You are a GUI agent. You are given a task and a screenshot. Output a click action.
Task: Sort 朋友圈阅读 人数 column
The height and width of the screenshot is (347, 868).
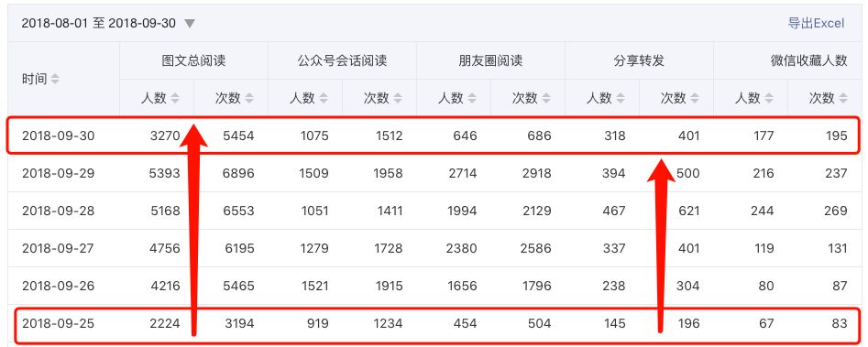472,98
